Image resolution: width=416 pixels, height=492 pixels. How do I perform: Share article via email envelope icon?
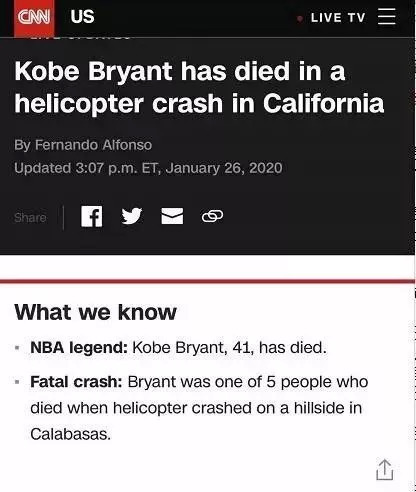pos(172,216)
